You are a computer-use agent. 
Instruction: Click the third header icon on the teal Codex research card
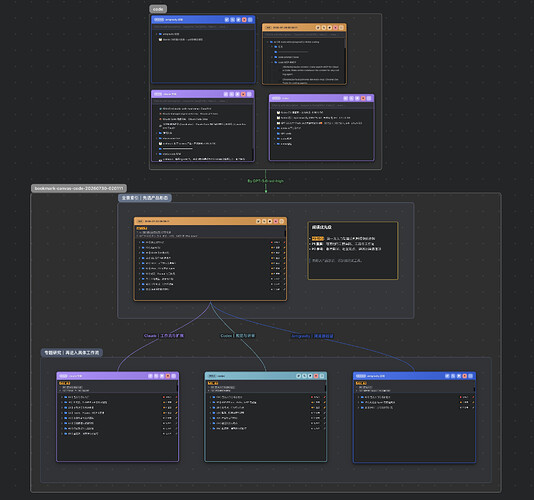[x=310, y=376]
